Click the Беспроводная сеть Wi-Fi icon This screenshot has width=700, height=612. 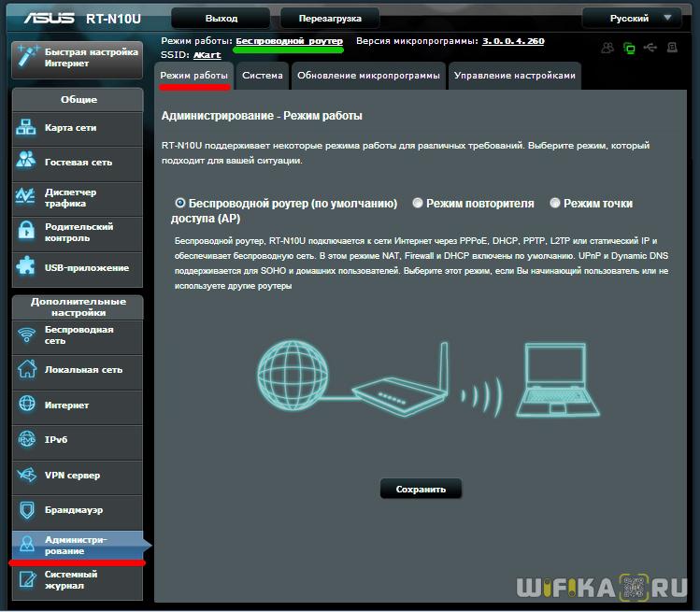coord(27,334)
